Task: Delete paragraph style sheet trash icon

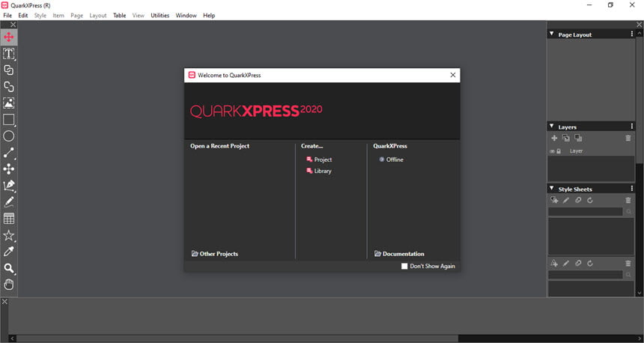Action: point(628,200)
